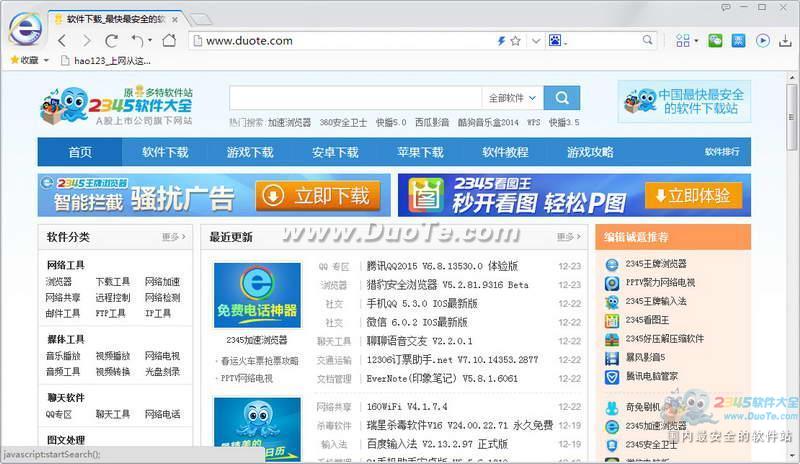
Task: Click the browser Forward arrow
Action: (x=87, y=40)
